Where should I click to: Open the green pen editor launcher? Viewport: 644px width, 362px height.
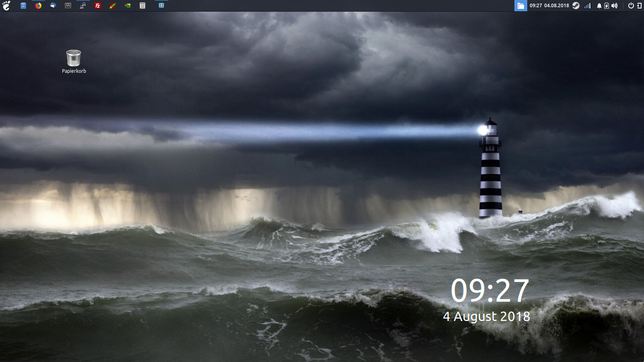click(113, 6)
